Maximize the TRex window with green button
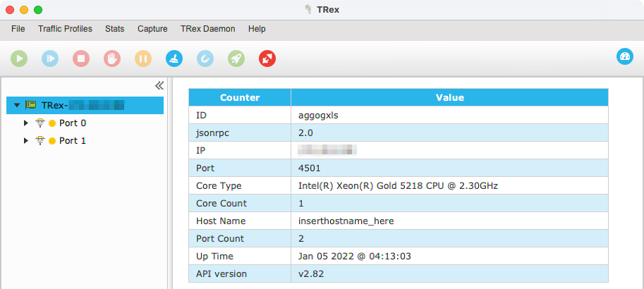The image size is (644, 289). pyautogui.click(x=38, y=10)
